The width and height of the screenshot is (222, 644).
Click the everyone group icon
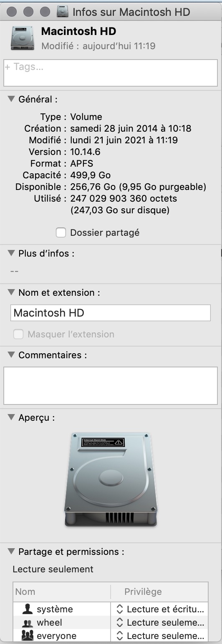(x=28, y=636)
